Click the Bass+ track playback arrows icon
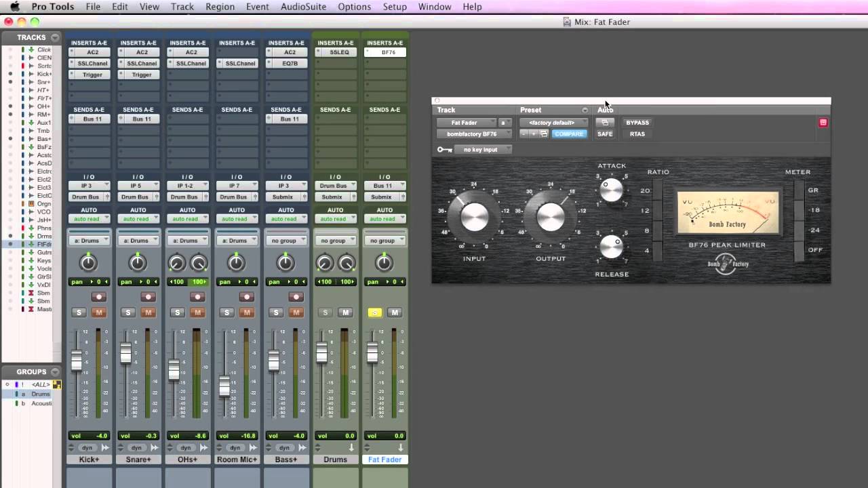The width and height of the screenshot is (868, 488). [303, 447]
